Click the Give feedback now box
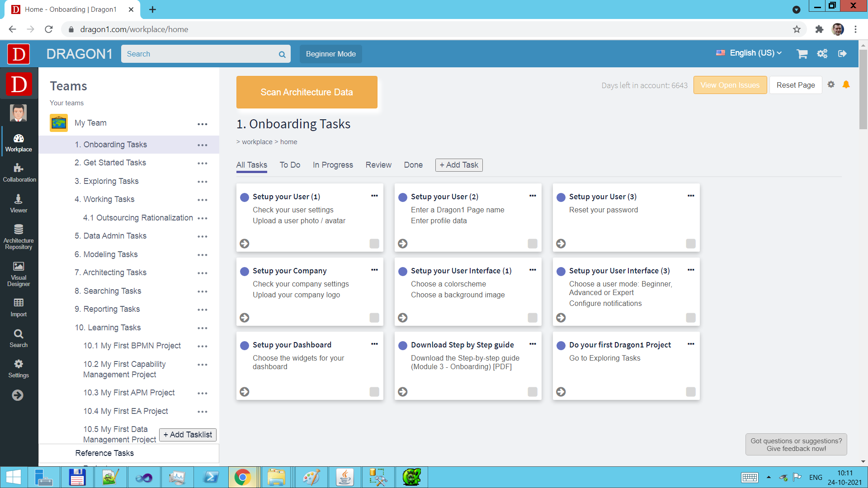868x488 pixels. [x=796, y=445]
